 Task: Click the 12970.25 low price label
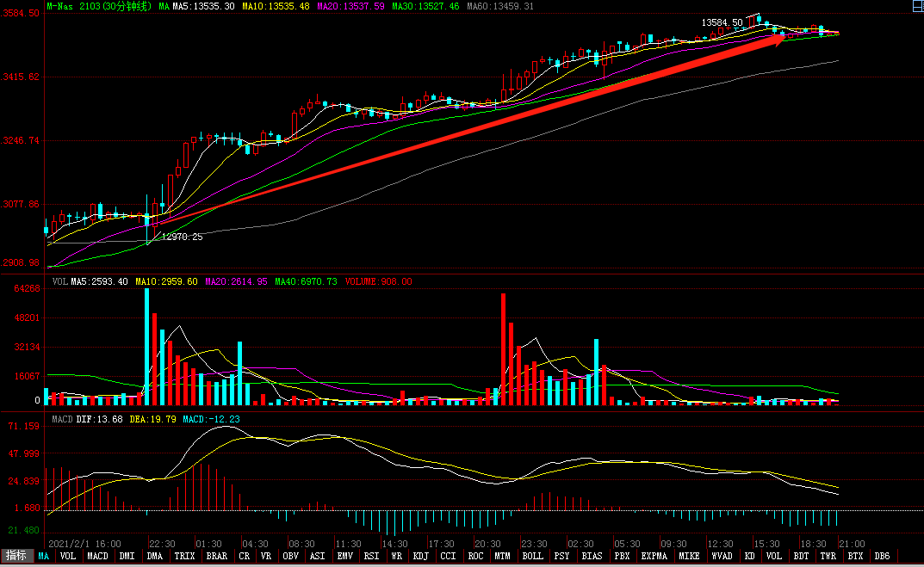point(183,237)
